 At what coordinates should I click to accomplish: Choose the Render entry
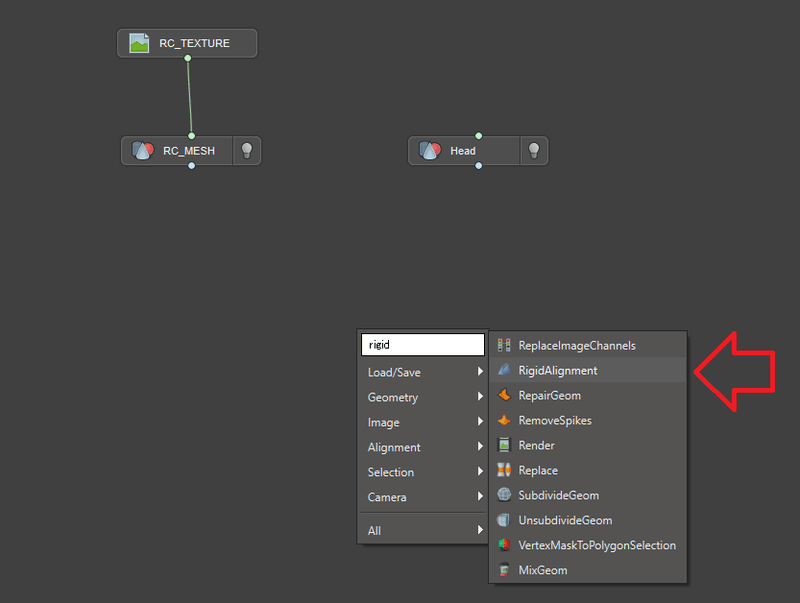588,445
